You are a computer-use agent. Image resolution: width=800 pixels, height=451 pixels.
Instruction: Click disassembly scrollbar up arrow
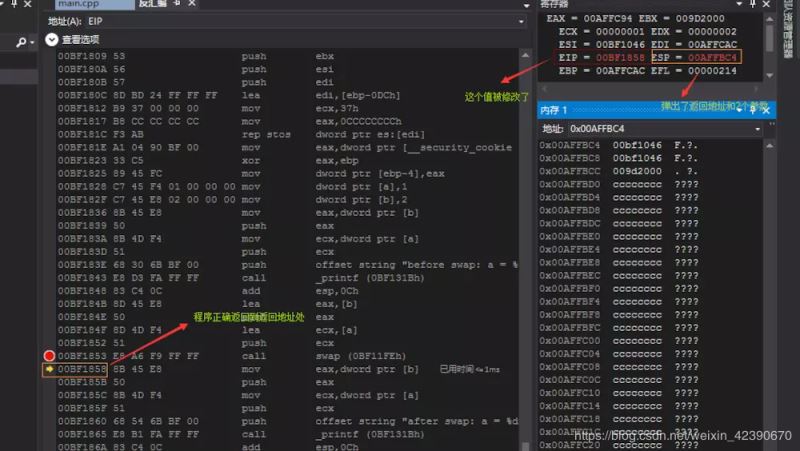click(x=526, y=55)
